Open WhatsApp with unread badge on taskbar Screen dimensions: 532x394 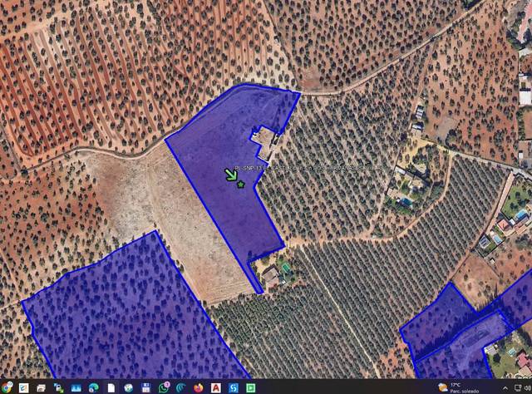[x=164, y=387]
